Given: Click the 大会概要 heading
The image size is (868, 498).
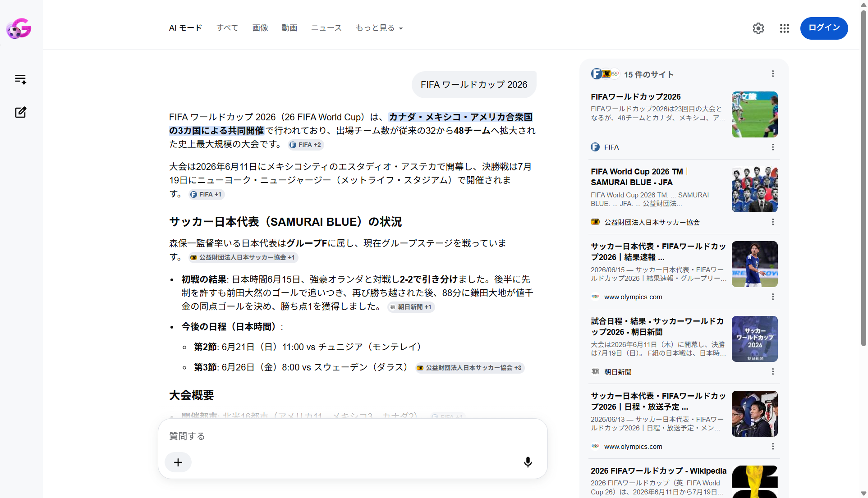Looking at the screenshot, I should tap(192, 396).
